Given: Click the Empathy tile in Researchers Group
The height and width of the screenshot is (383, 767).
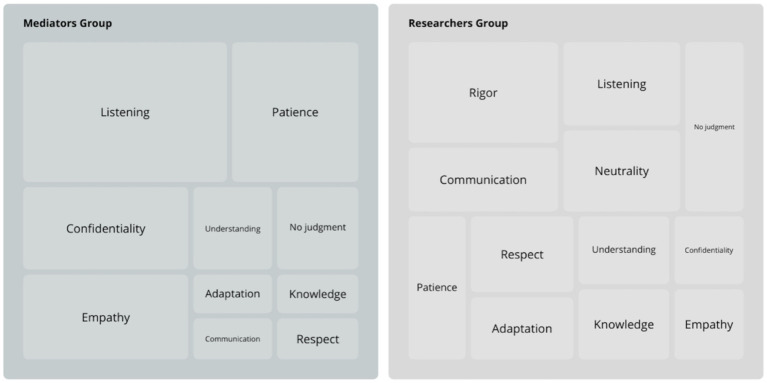Looking at the screenshot, I should click(x=709, y=324).
